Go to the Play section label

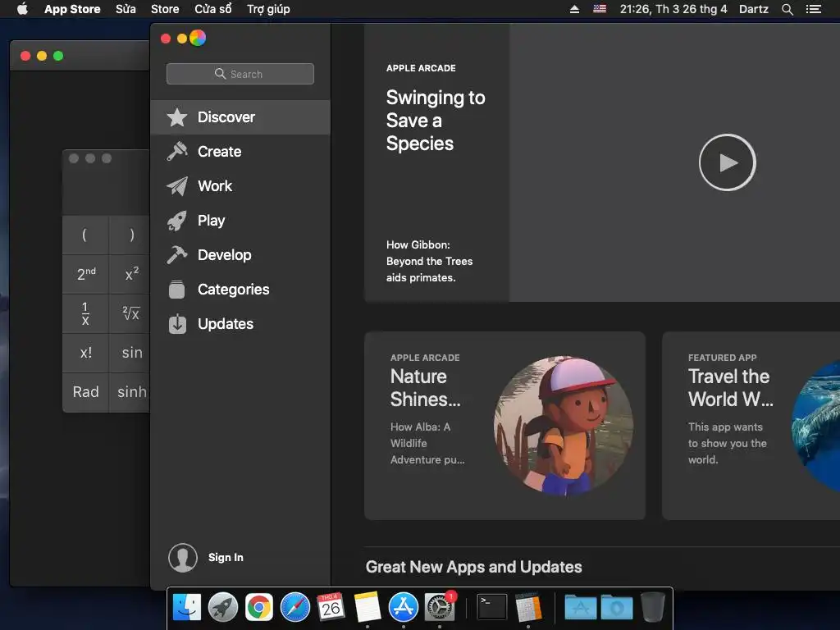click(211, 221)
